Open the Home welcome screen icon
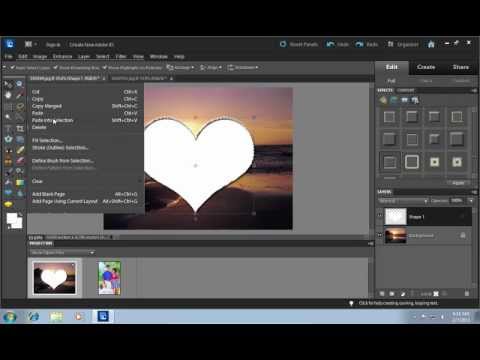 click(x=431, y=44)
